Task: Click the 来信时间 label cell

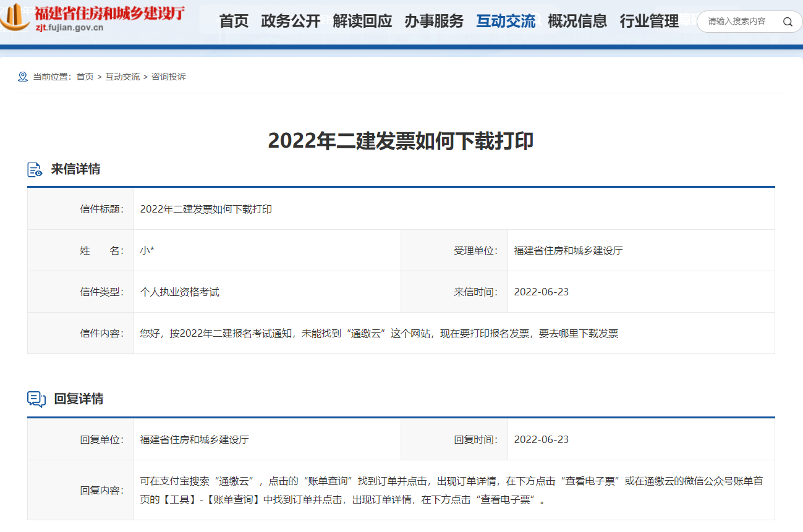Action: (x=454, y=292)
